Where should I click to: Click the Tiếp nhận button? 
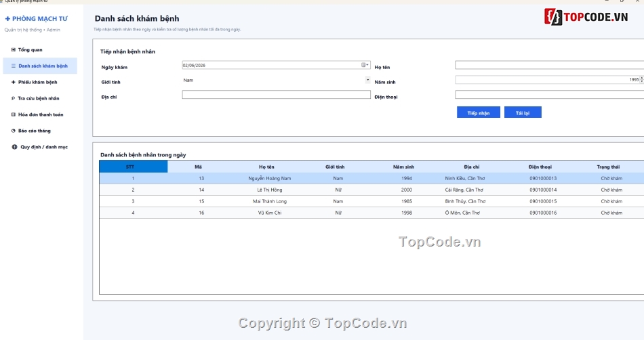(x=479, y=112)
